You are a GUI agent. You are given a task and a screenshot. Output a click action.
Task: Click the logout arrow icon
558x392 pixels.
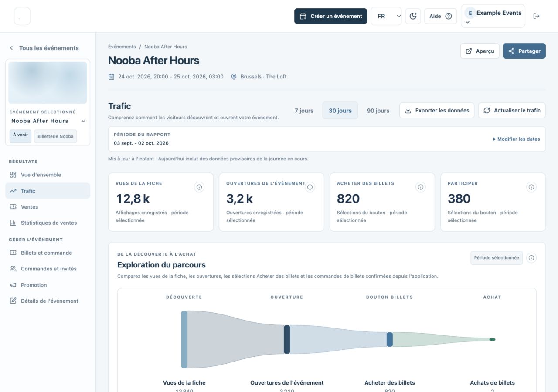[536, 16]
